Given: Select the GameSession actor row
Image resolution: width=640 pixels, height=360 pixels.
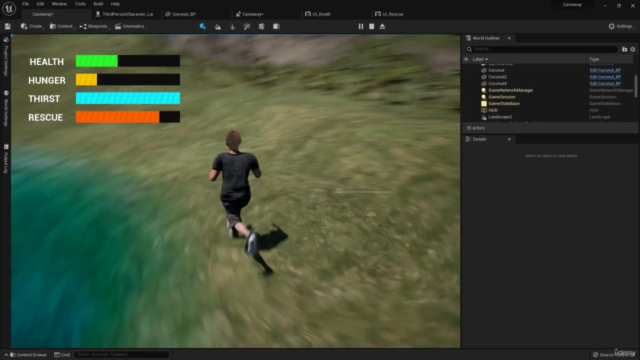Looking at the screenshot, I should coord(548,97).
